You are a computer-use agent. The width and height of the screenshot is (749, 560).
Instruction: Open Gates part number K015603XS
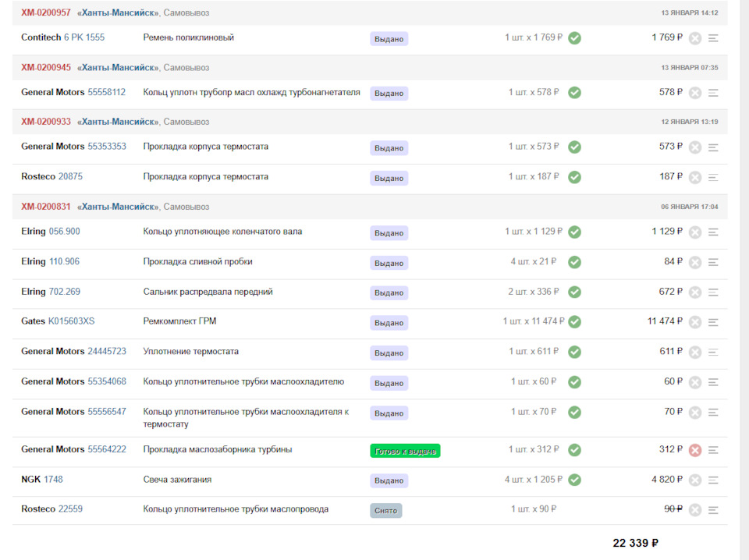tap(72, 321)
